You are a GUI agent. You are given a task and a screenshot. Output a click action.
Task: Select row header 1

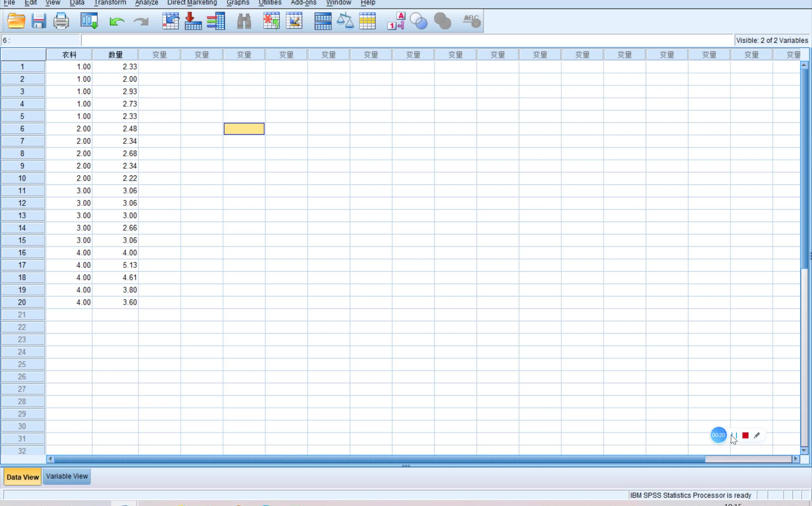[23, 67]
